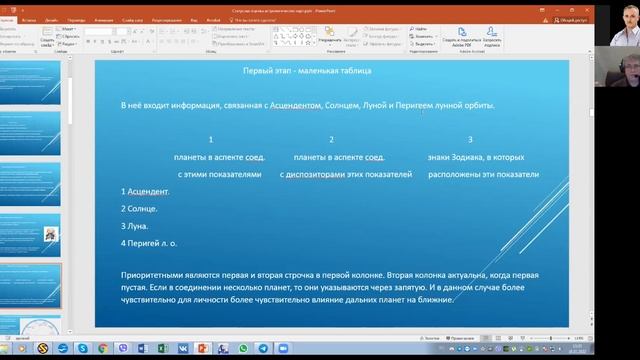This screenshot has width=640, height=360.
Task: Click Выровнять текст (Align Text)
Action: pyautogui.click(x=231, y=36)
